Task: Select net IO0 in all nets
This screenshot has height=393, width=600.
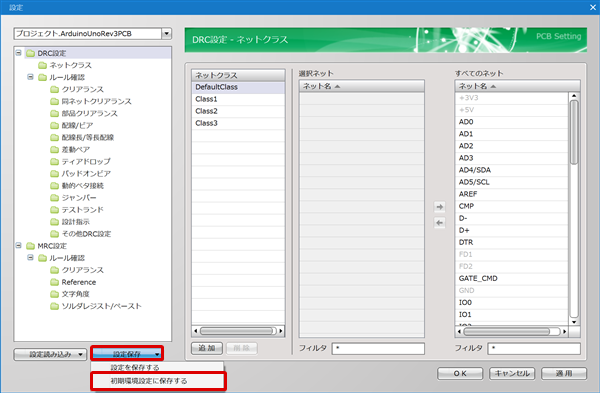Action: point(512,303)
